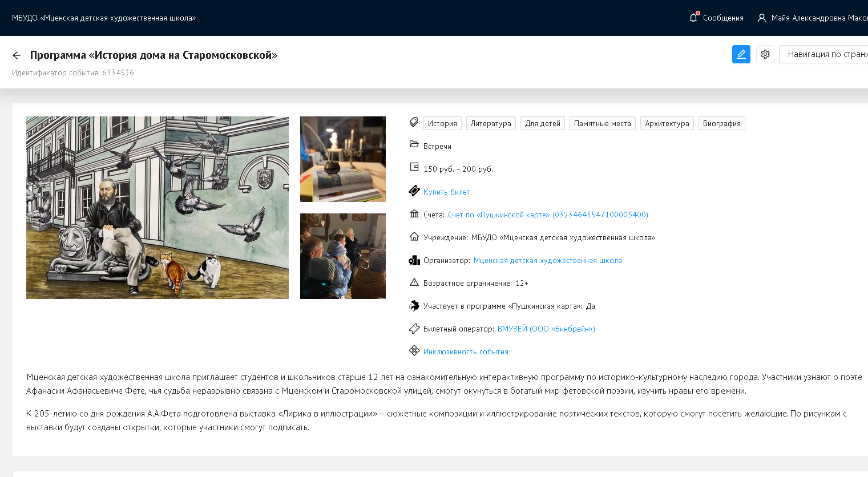
Task: Open Майя Александровна user menu
Action: coord(818,18)
